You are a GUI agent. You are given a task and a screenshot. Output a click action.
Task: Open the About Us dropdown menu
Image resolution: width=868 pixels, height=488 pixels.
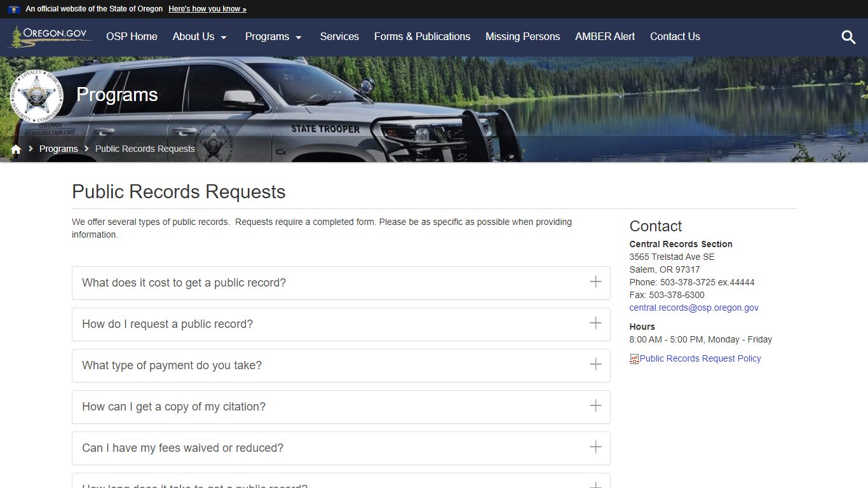point(200,37)
